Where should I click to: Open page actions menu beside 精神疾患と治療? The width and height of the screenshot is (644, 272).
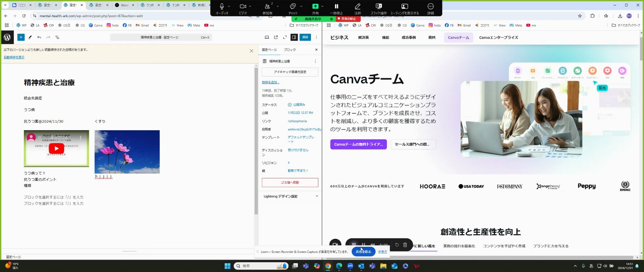pyautogui.click(x=315, y=61)
